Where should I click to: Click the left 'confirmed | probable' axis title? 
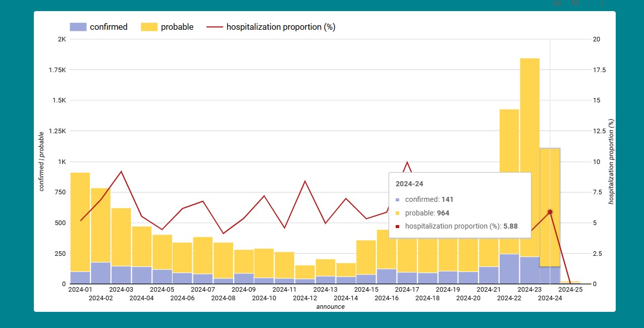42,161
